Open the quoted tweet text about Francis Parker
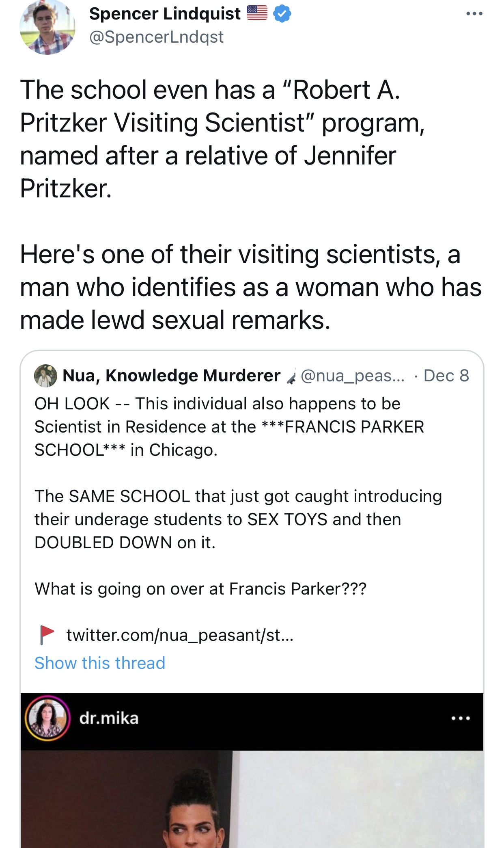 (x=238, y=496)
